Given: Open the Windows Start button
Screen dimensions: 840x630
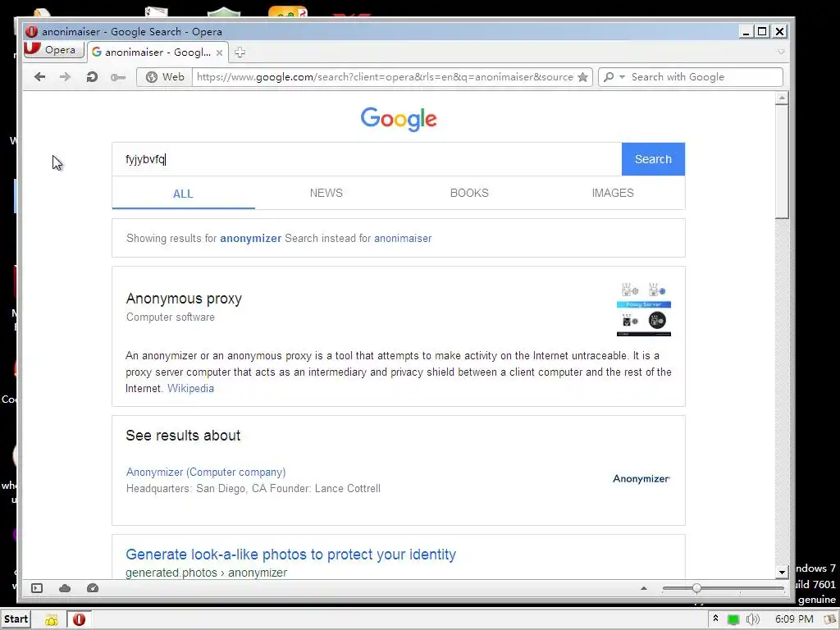Looking at the screenshot, I should [16, 619].
